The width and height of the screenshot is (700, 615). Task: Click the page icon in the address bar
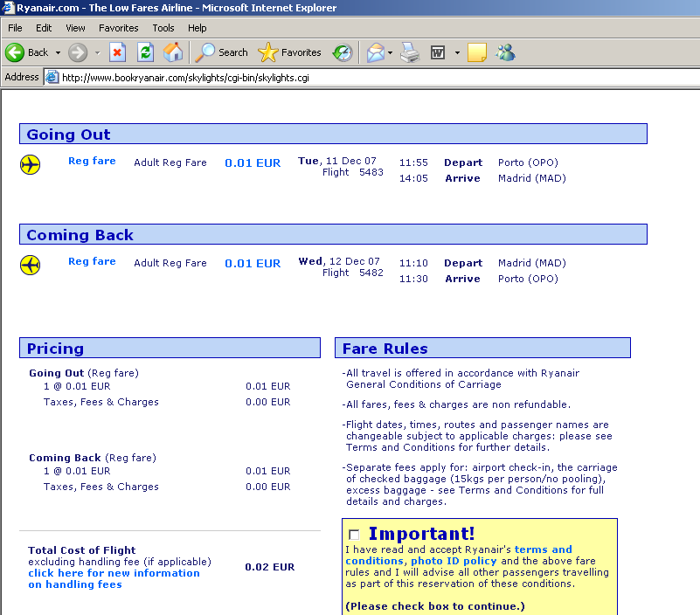[x=52, y=77]
